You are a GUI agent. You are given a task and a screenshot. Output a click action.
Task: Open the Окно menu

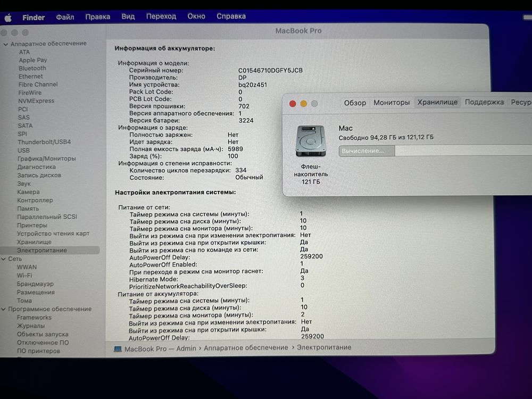(196, 16)
